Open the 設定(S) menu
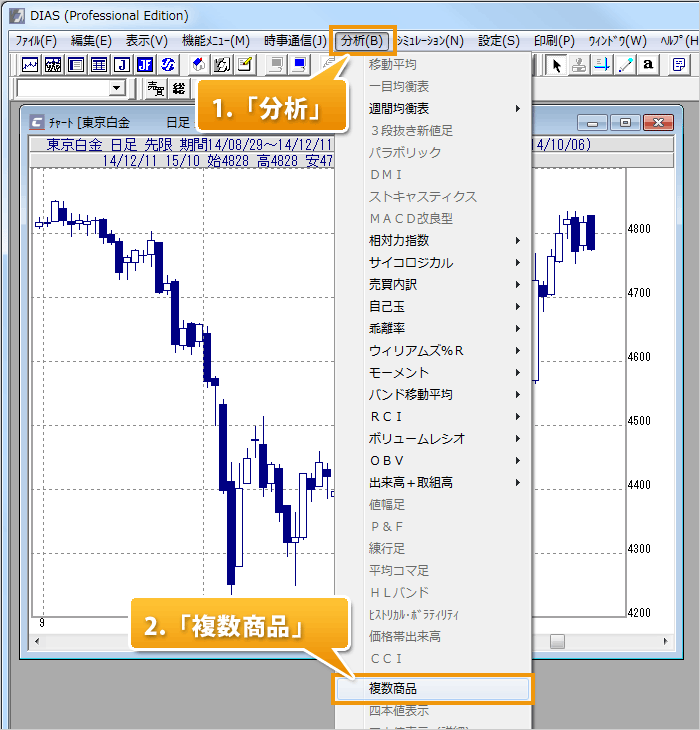The height and width of the screenshot is (730, 700). (x=499, y=41)
